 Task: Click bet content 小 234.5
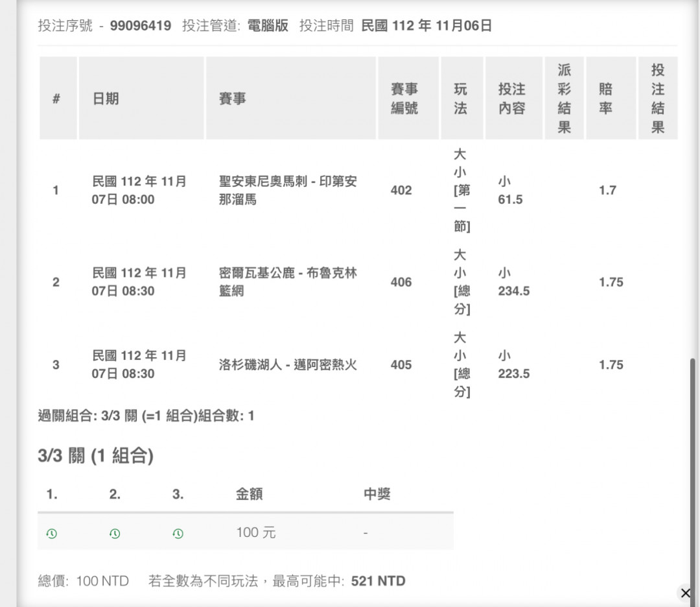coord(514,282)
